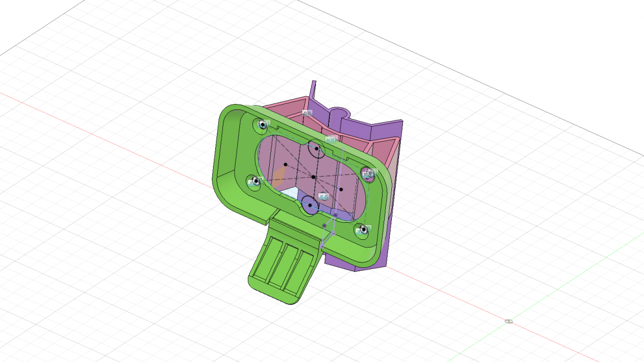The image size is (644, 362).
Task: Select the orange face inside the oval opening
Action: coord(279,176)
